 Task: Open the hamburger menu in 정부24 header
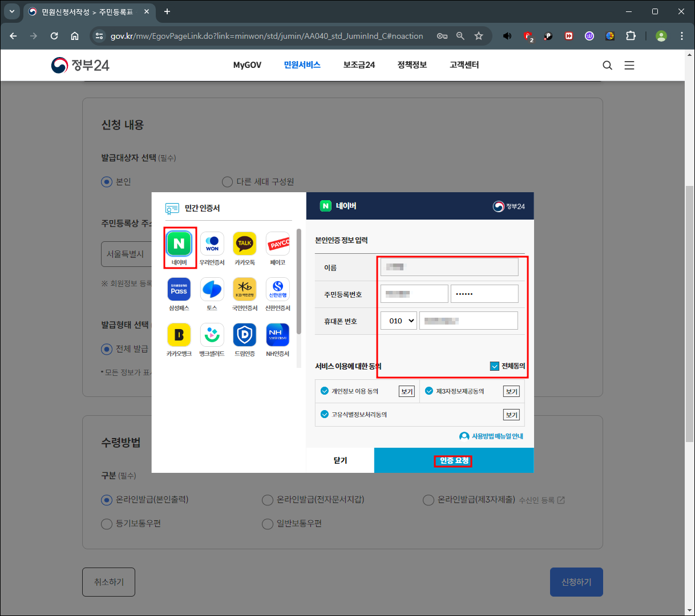629,66
